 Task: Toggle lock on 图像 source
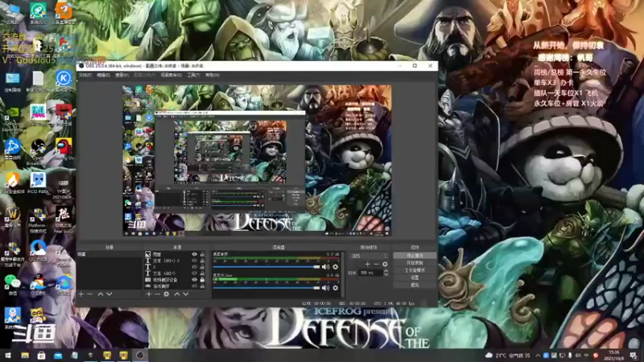(x=202, y=254)
